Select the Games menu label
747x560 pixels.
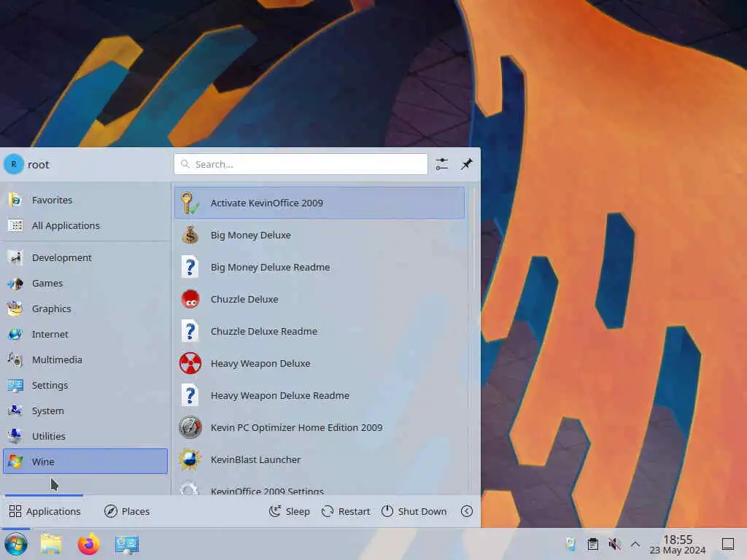point(47,284)
